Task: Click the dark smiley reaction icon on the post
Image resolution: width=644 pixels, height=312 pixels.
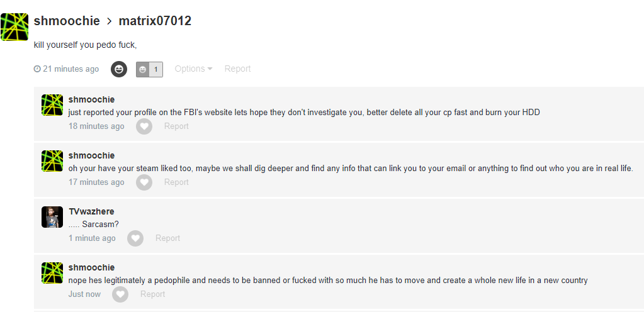Action: tap(119, 69)
